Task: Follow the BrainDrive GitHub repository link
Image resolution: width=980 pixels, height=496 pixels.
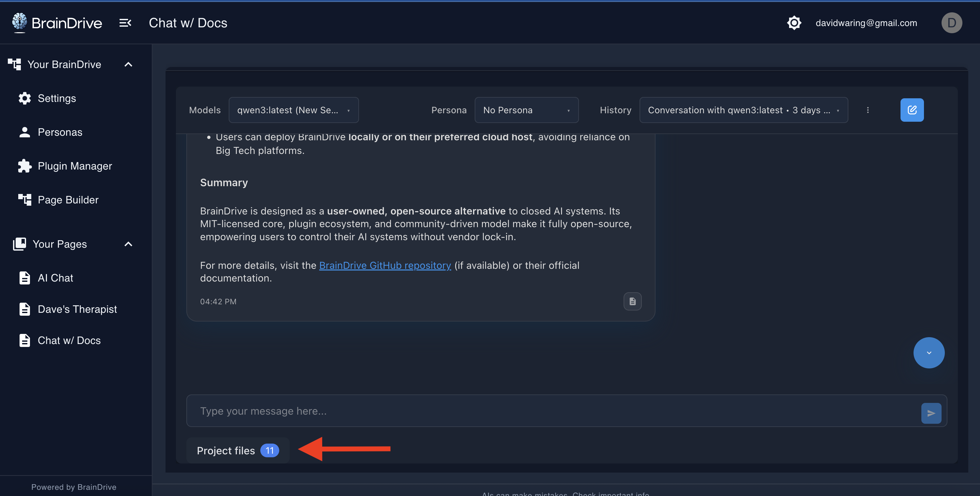Action: pyautogui.click(x=385, y=265)
